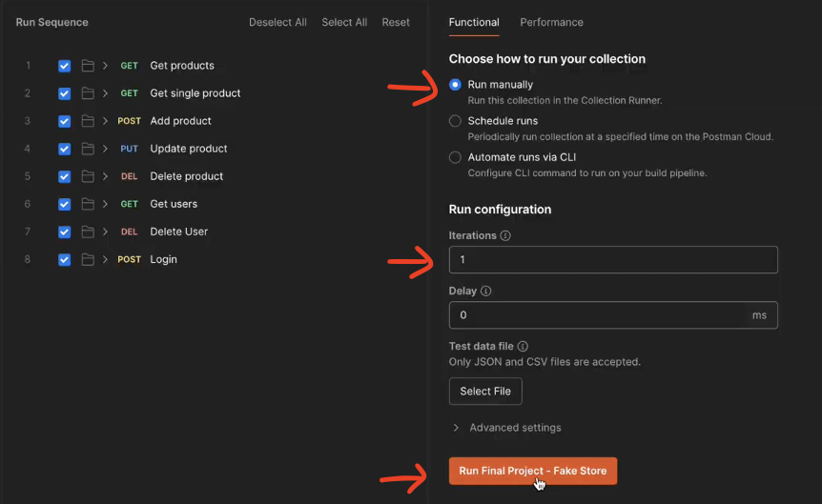Click the info icon next to Iterations

[505, 235]
